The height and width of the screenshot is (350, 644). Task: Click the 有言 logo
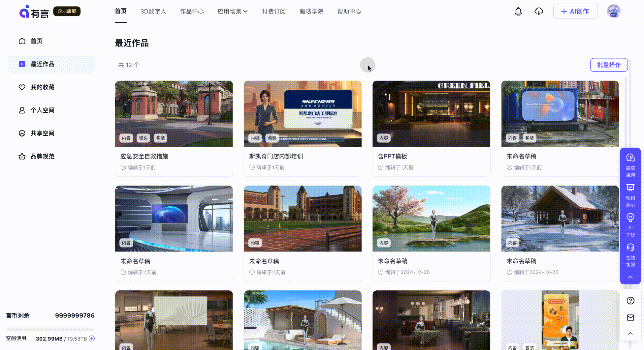pyautogui.click(x=34, y=12)
